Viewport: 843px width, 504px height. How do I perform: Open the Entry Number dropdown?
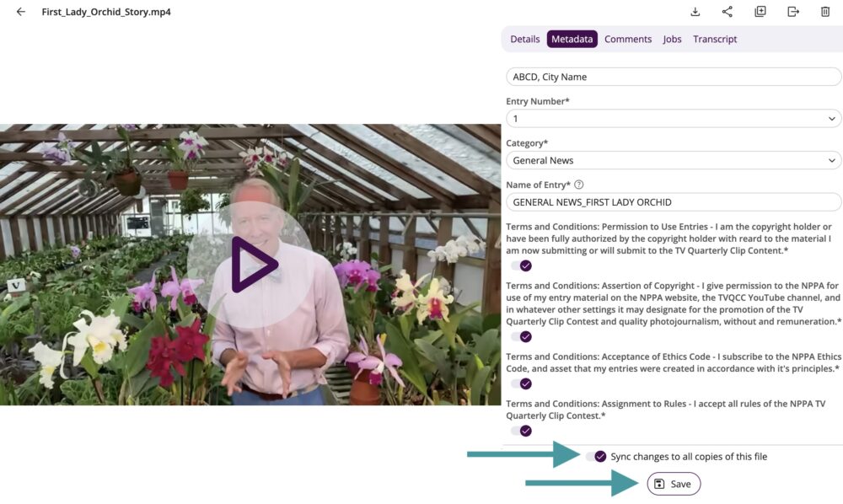pos(673,119)
